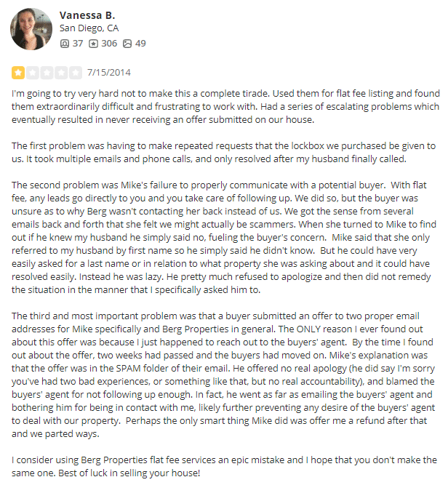The width and height of the screenshot is (448, 485).
Task: Click the fourth rating star
Action: click(x=61, y=73)
